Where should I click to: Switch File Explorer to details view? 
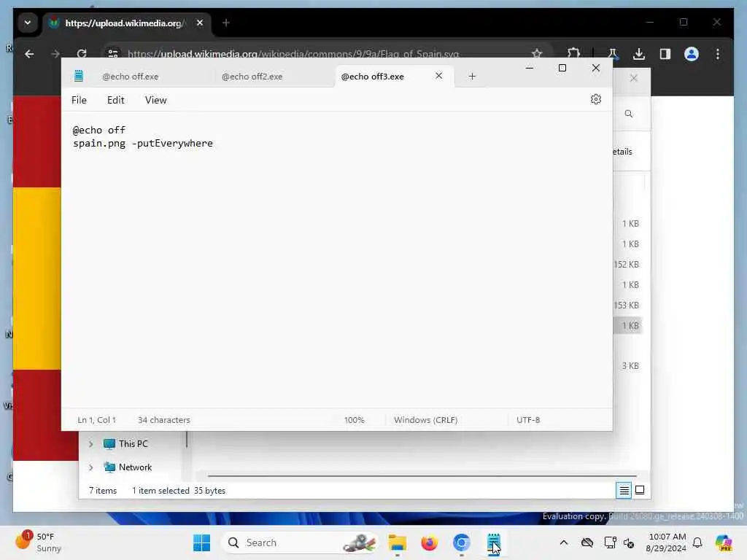point(624,490)
